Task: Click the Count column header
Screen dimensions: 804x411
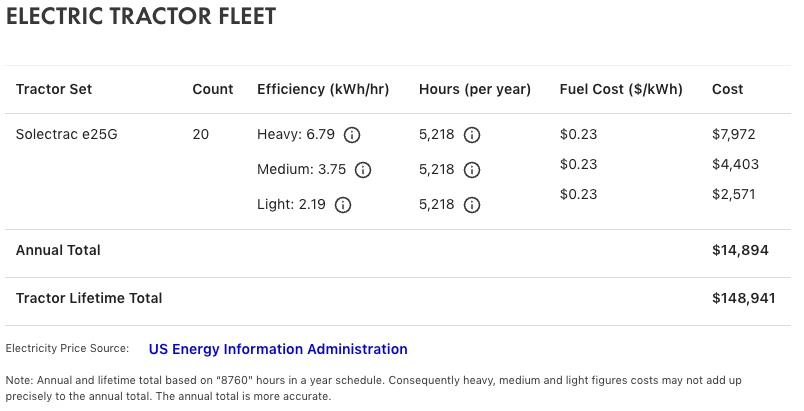Action: (213, 89)
